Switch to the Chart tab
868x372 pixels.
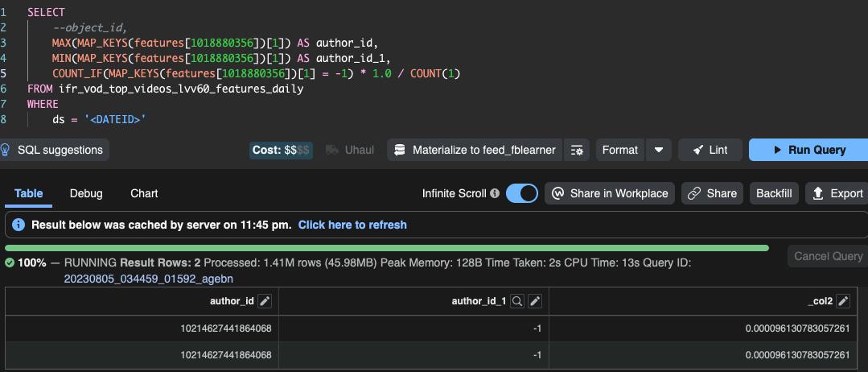144,193
